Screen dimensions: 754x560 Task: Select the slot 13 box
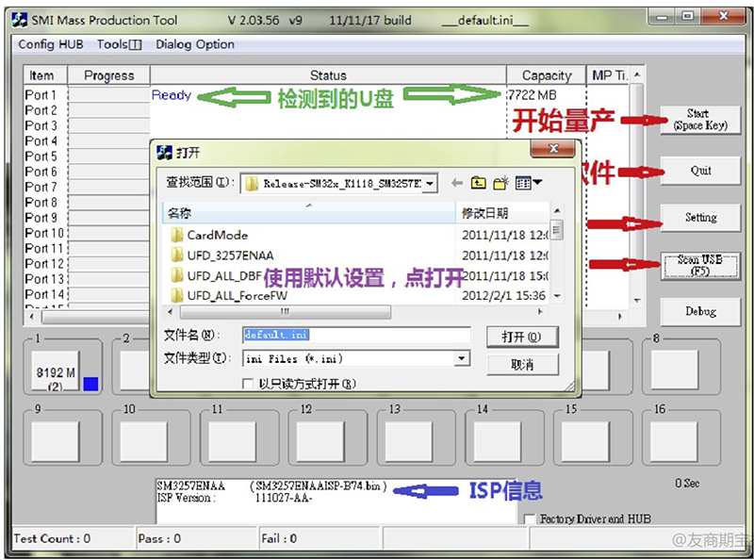409,440
